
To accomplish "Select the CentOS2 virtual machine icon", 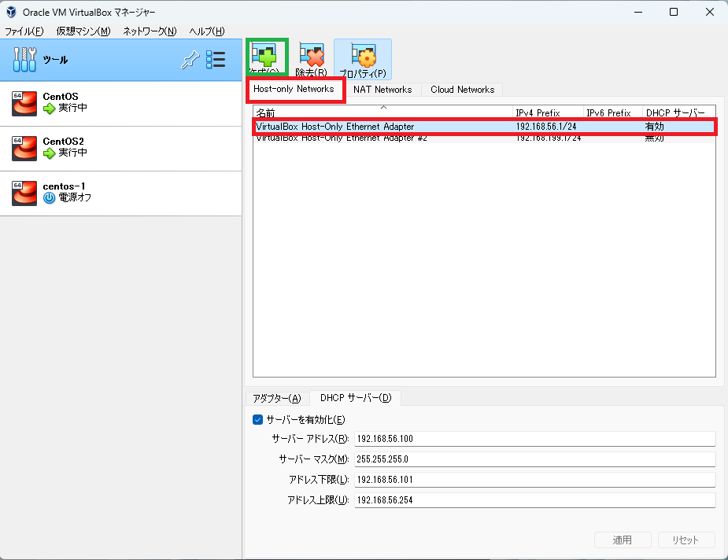I will [24, 148].
